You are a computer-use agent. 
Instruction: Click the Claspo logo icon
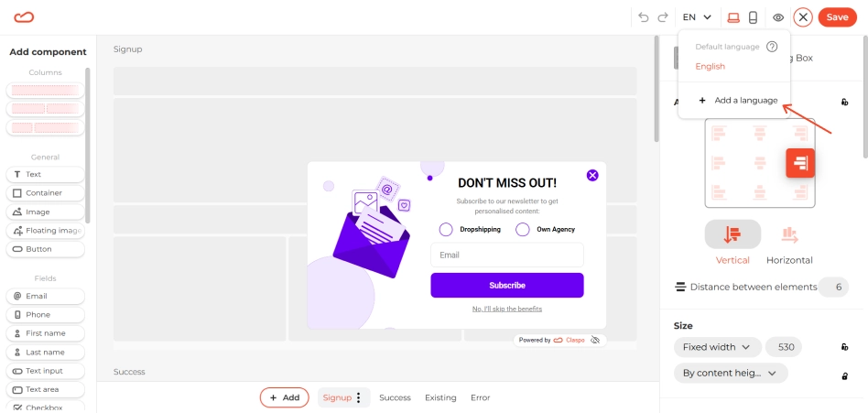[x=24, y=17]
